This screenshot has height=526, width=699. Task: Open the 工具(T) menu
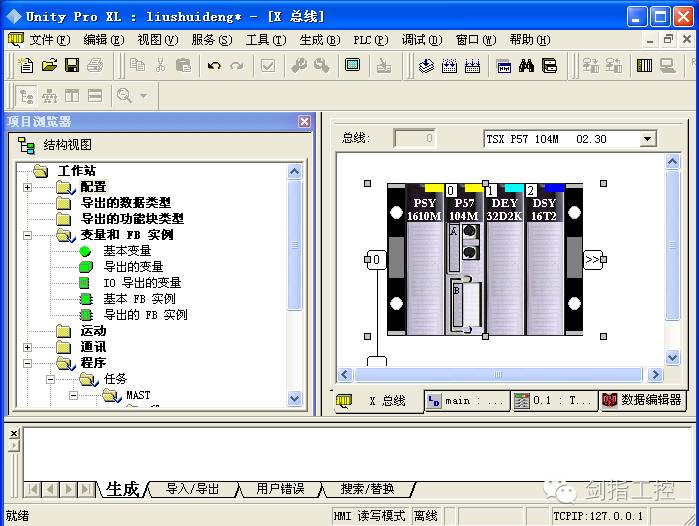click(266, 40)
